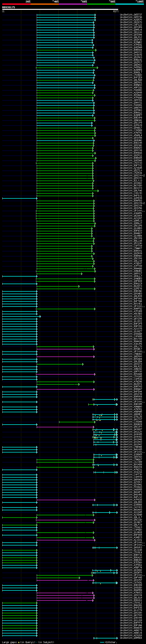Open the UniRef100_B9RXN0 entry

[x=131, y=291]
